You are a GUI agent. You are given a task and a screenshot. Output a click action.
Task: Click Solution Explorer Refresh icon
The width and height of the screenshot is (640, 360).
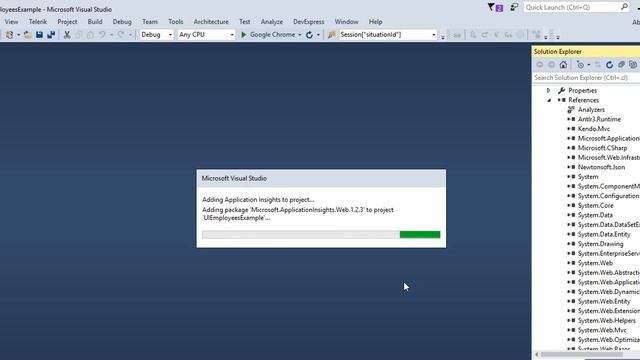[609, 64]
